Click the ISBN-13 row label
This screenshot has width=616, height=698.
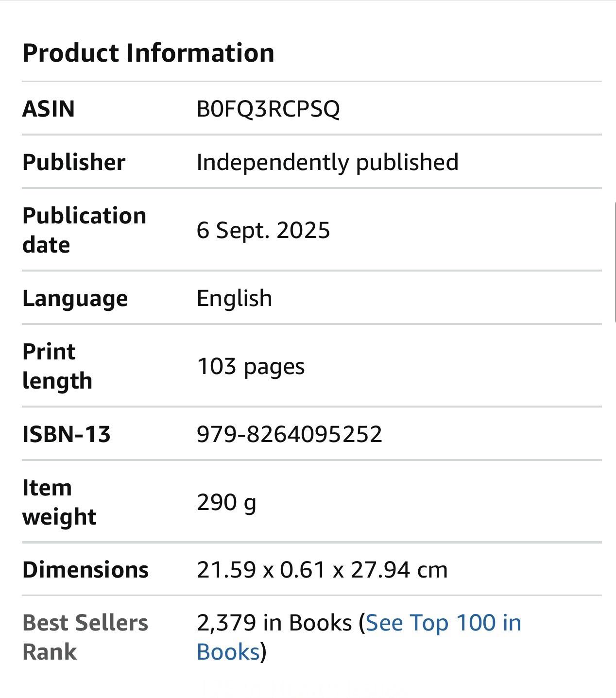67,434
